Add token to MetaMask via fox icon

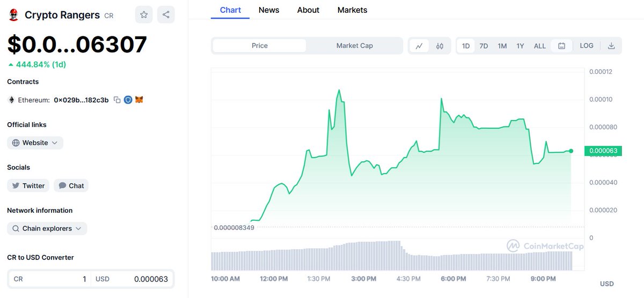click(x=139, y=100)
